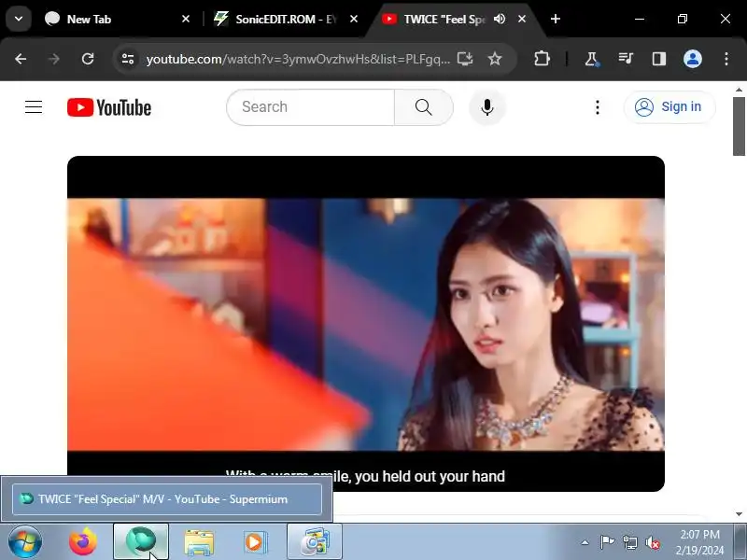This screenshot has width=747, height=560.
Task: Open the browser profile avatar
Action: [693, 59]
